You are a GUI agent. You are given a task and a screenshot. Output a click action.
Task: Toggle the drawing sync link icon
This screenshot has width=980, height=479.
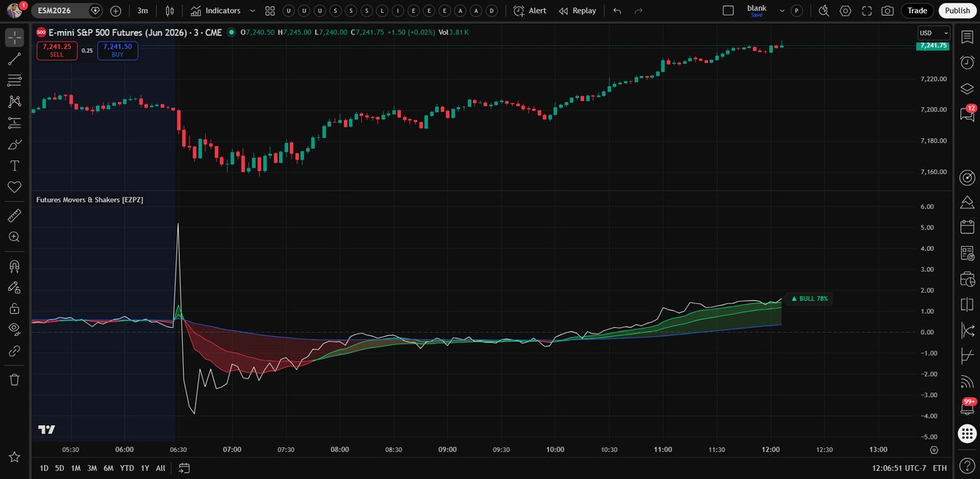14,351
